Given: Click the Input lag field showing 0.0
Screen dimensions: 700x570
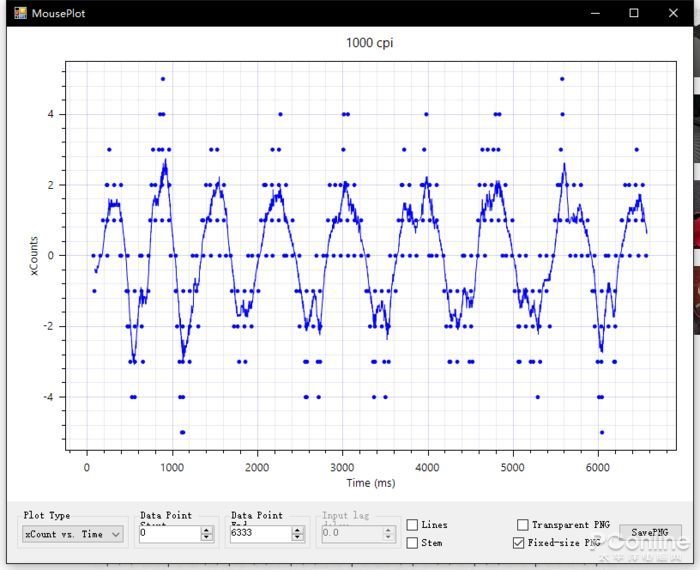Looking at the screenshot, I should pos(352,533).
